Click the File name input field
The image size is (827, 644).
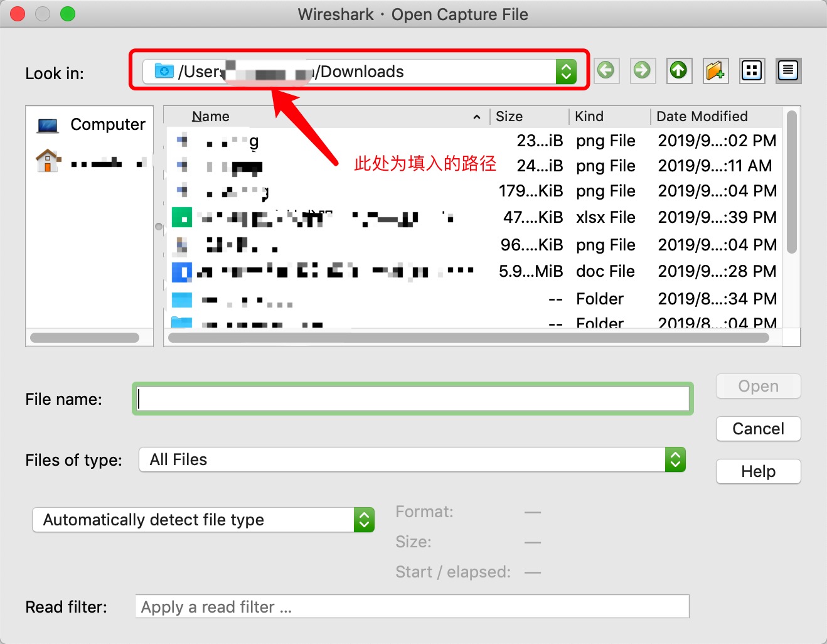tap(412, 399)
